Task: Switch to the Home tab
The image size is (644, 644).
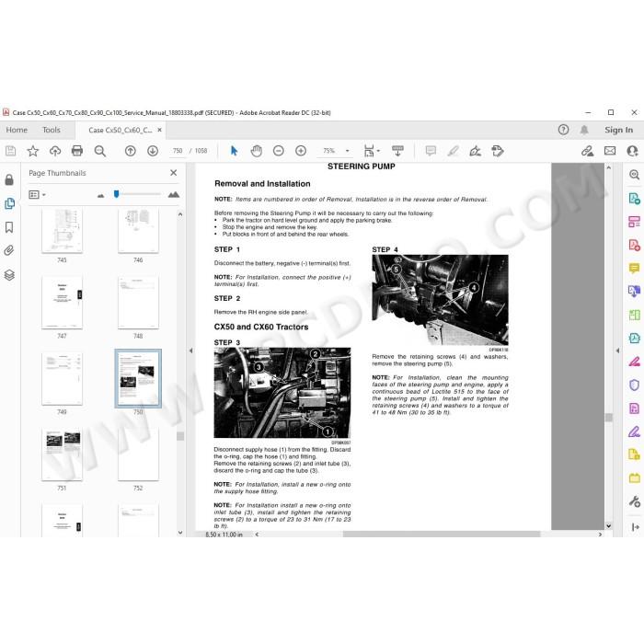Action: tap(17, 130)
